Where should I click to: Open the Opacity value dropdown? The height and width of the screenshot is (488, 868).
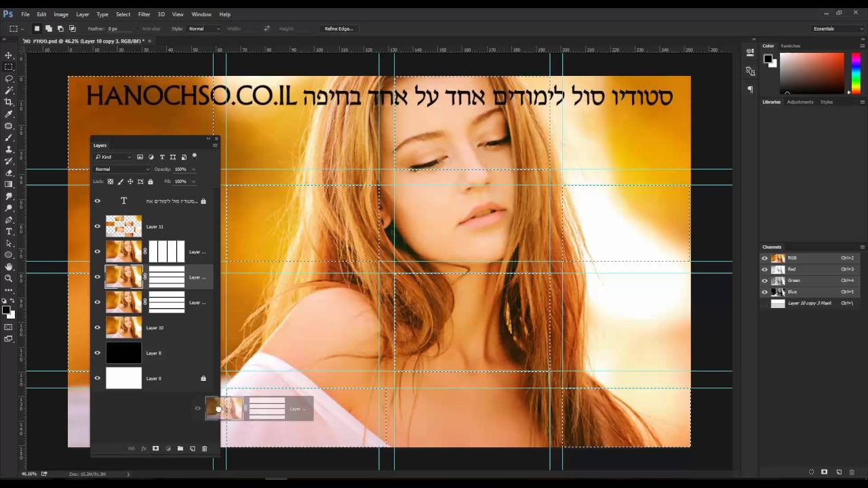193,169
